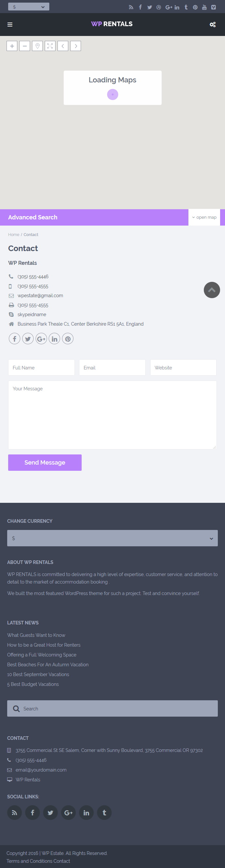225x868 pixels.
Task: Click the Send Message button
Action: coord(45,462)
